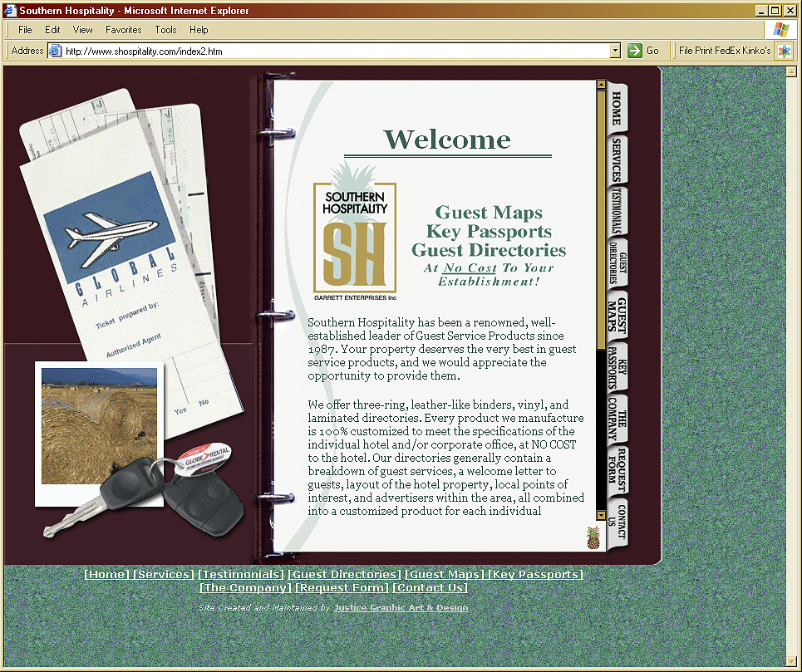
Task: Click the "At No Cost To Your" italic text
Action: (489, 267)
